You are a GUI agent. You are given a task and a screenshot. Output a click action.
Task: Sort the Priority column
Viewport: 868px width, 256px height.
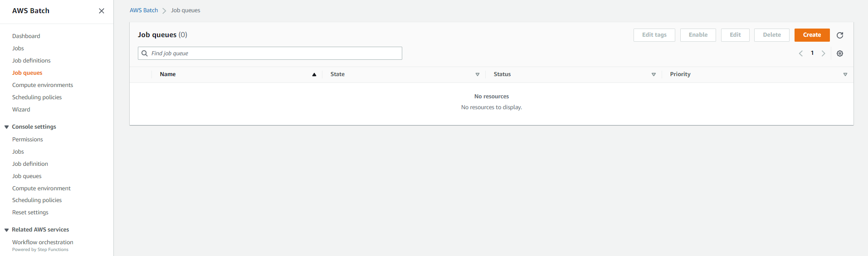point(845,75)
